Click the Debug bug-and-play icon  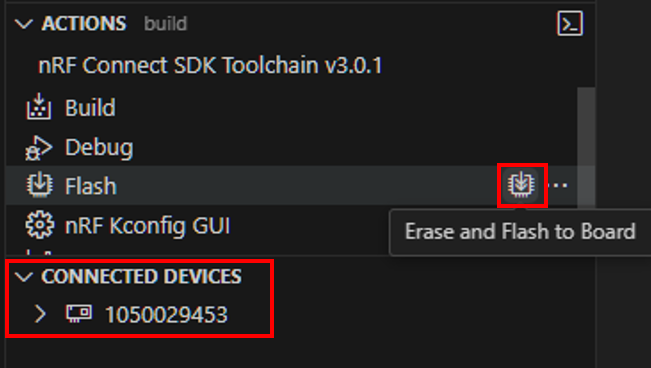tap(39, 147)
